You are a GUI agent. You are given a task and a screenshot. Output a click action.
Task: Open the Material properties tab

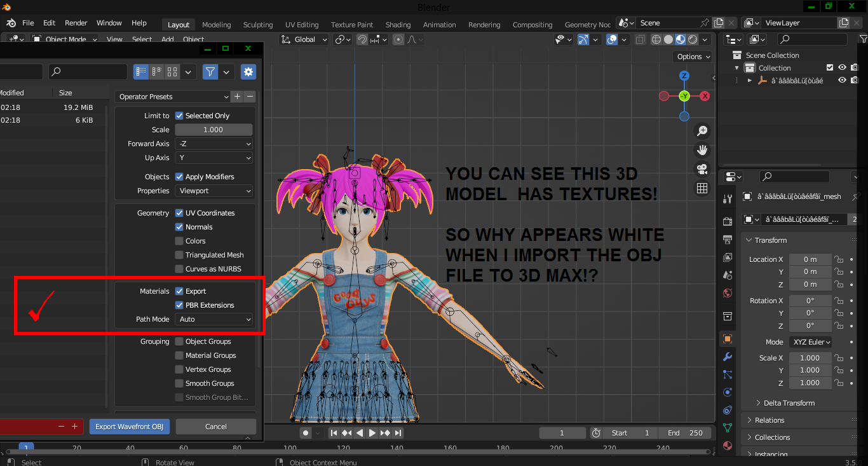728,446
